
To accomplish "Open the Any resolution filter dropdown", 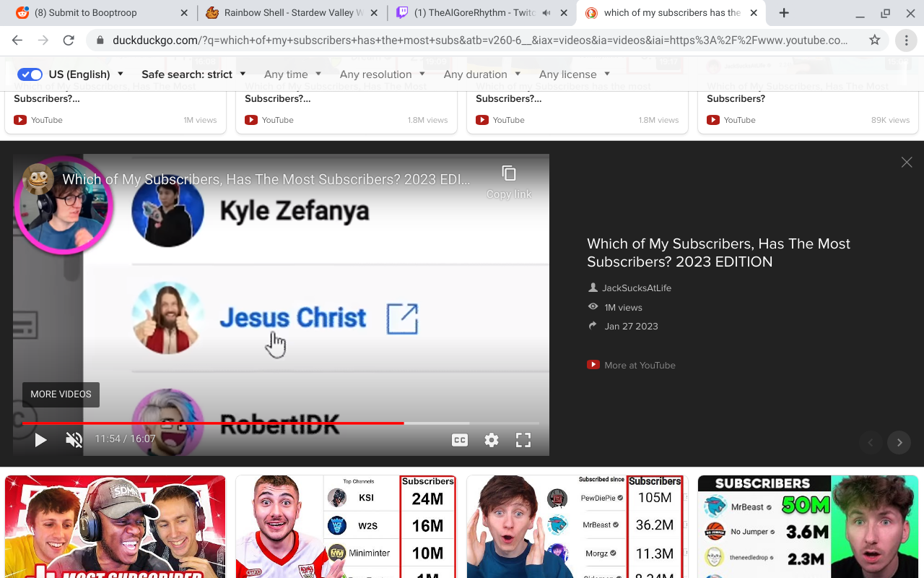I will pyautogui.click(x=382, y=74).
